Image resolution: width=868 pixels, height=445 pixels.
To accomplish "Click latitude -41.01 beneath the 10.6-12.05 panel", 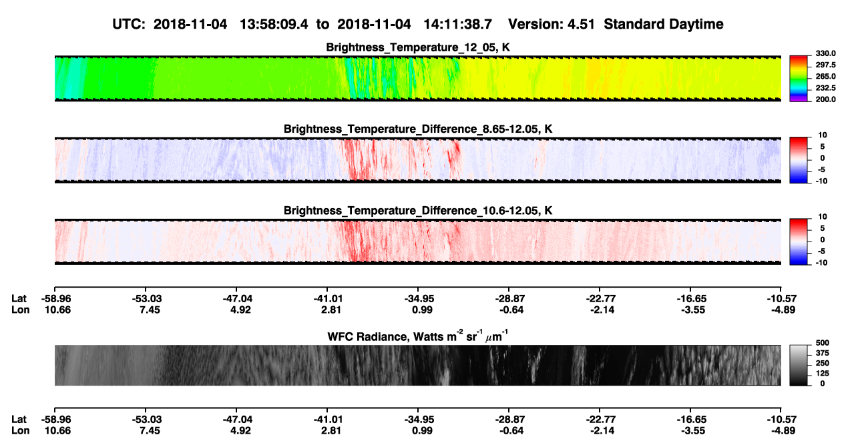I will (x=327, y=299).
